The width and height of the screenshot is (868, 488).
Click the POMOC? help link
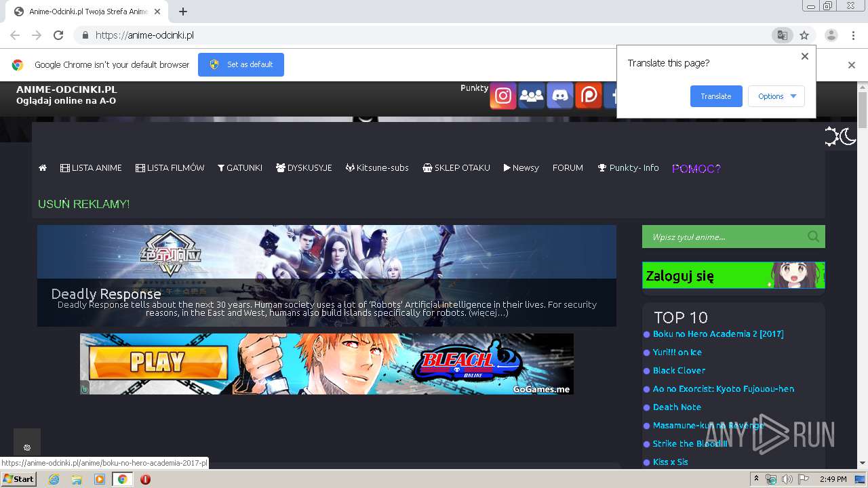[696, 169]
